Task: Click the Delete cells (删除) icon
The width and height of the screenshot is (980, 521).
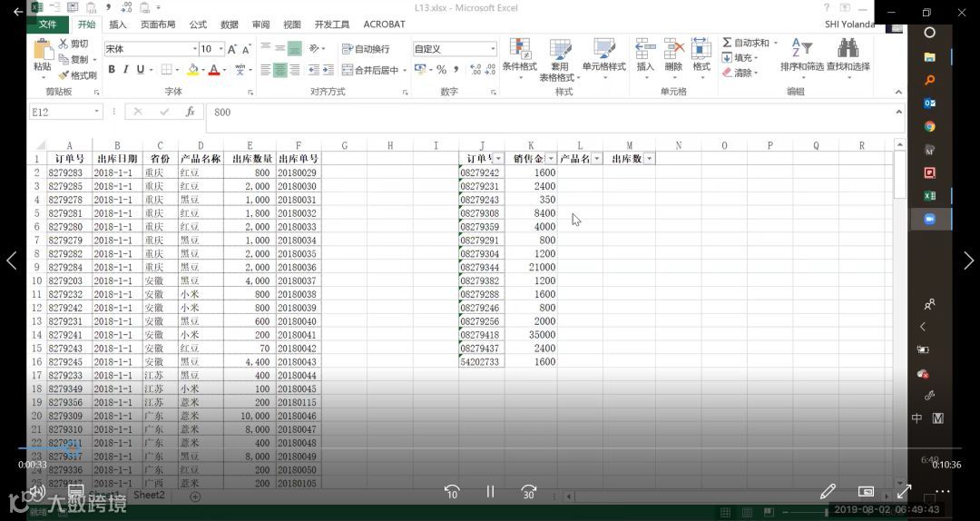Action: pos(673,49)
